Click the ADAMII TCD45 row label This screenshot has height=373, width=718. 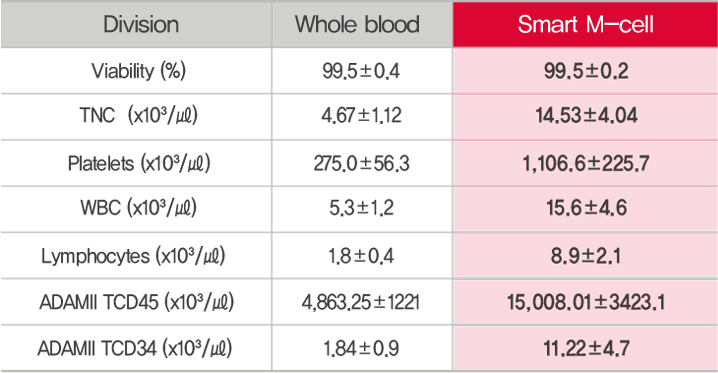click(137, 302)
